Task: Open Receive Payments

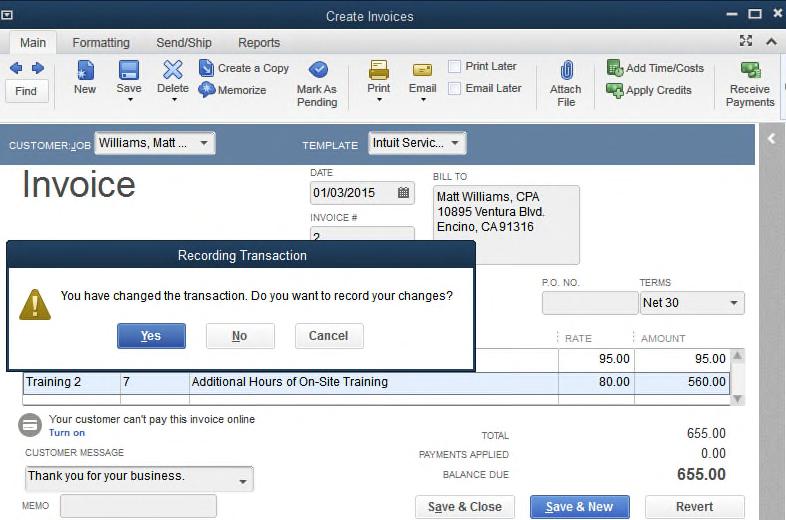Action: tap(750, 83)
